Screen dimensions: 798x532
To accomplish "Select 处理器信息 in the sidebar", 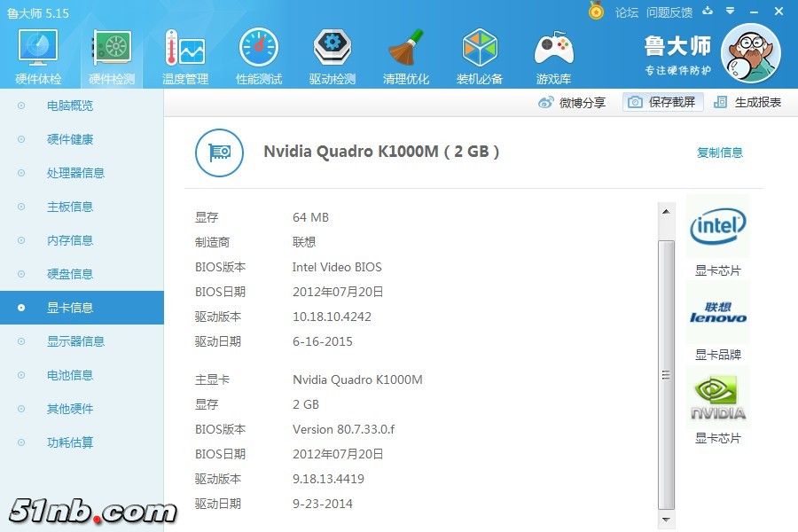I will [x=75, y=173].
